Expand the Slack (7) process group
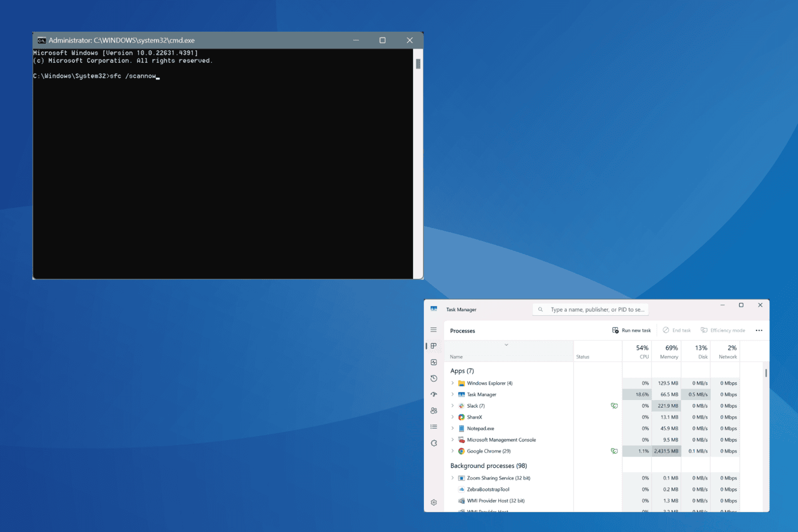Image resolution: width=798 pixels, height=532 pixels. 452,406
